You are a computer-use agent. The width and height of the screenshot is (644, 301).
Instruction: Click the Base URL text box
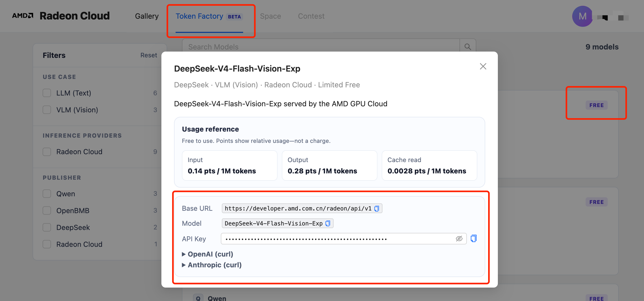(302, 209)
